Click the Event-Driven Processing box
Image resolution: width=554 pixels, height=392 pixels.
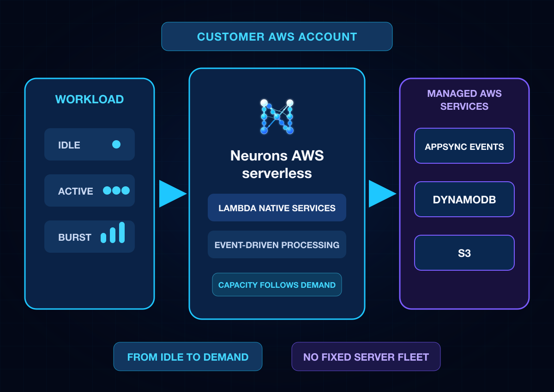point(277,244)
